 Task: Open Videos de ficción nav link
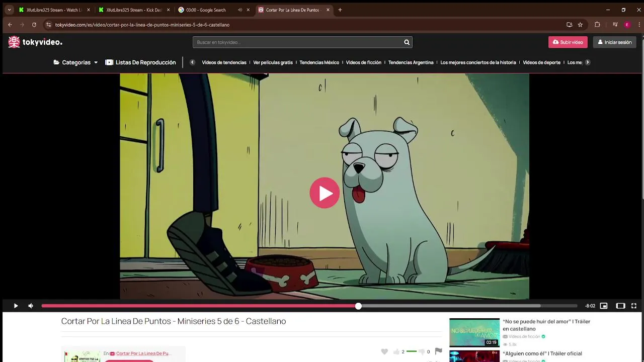363,62
